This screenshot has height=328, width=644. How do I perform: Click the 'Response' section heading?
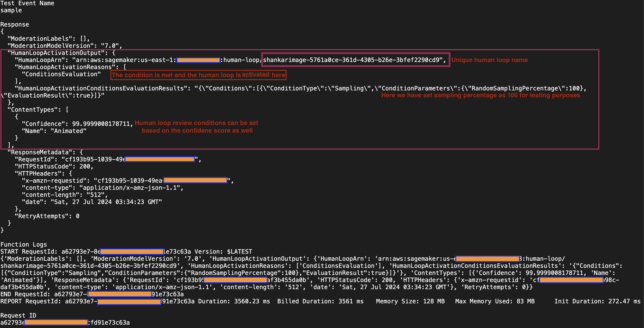(15, 24)
